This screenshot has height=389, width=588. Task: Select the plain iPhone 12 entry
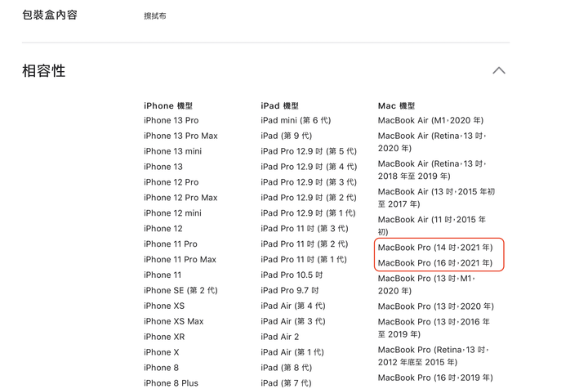pyautogui.click(x=163, y=229)
